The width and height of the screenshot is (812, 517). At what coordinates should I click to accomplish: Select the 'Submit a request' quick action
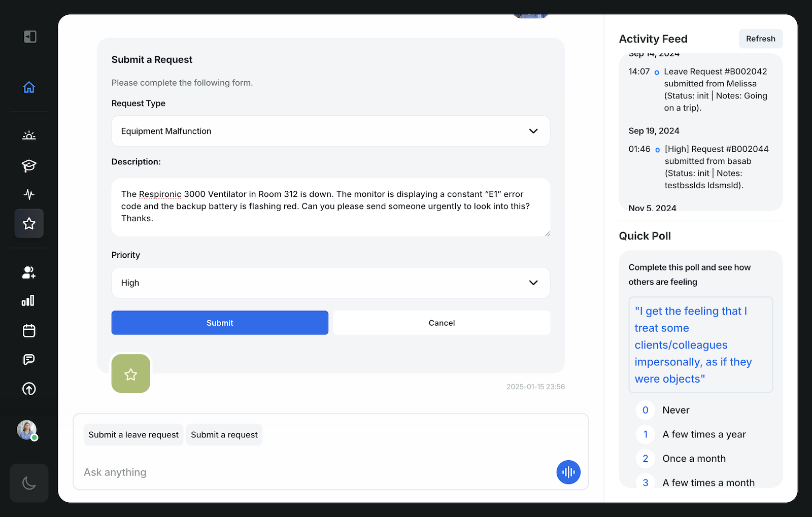[x=224, y=434]
